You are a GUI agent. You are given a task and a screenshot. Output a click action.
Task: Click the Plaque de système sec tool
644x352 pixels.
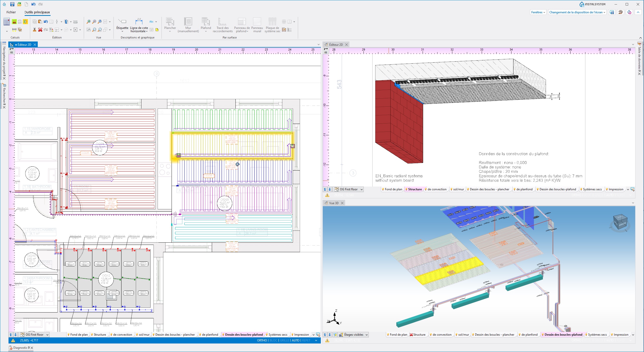[x=272, y=25]
